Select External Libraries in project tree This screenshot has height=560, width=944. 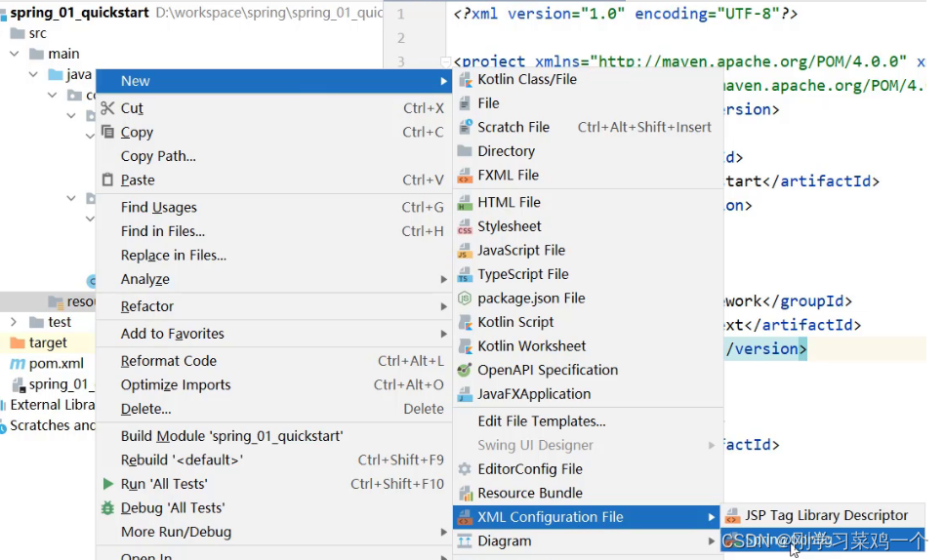pos(53,405)
